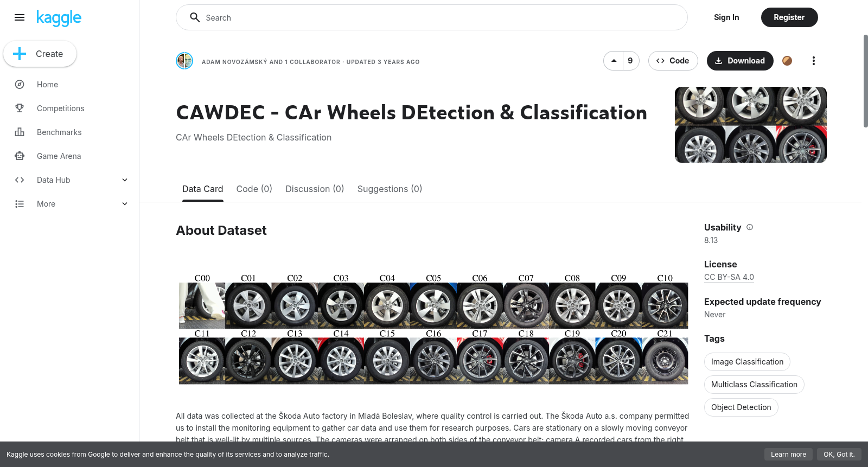The height and width of the screenshot is (467, 868).
Task: Click Learn more in cookie banner
Action: click(788, 455)
